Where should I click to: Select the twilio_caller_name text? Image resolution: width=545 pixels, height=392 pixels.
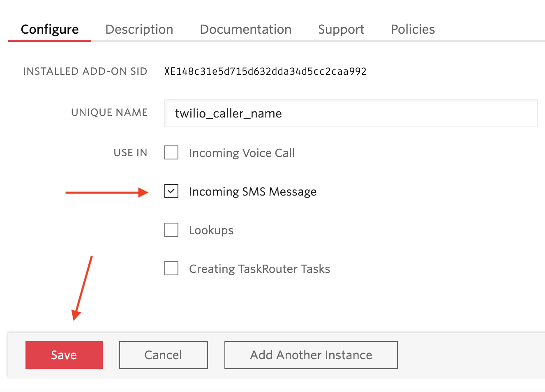point(229,113)
